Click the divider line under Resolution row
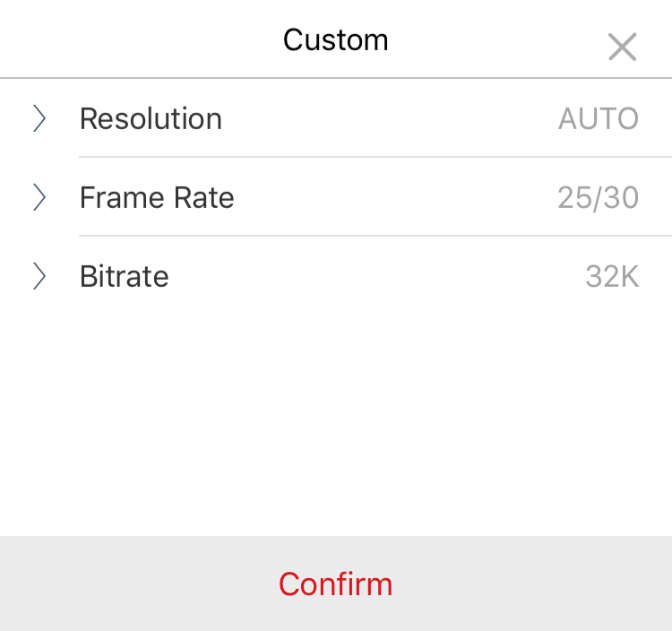This screenshot has width=672, height=631. tap(375, 157)
